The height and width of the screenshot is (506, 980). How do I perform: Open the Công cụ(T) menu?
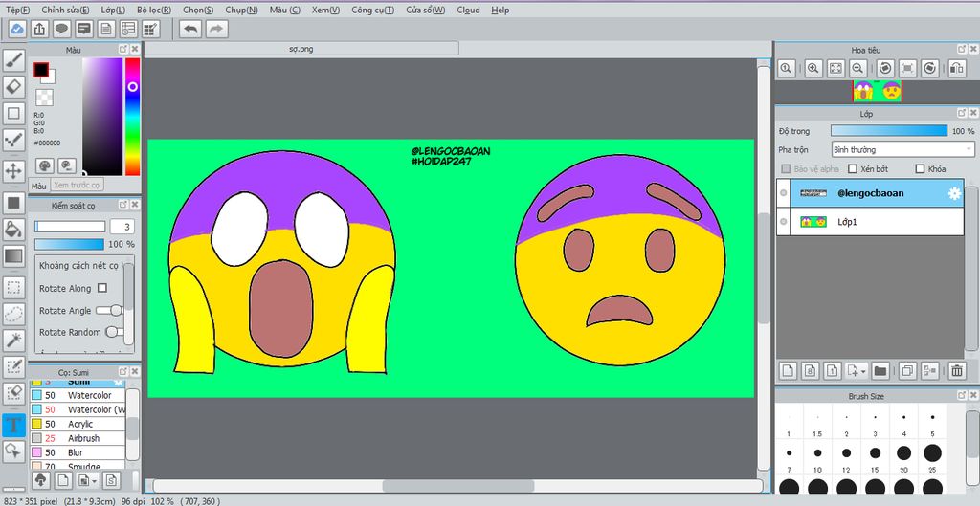point(372,10)
